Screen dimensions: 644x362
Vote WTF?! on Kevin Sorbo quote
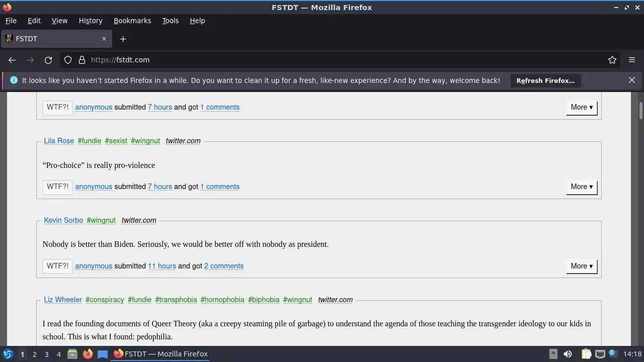click(57, 266)
